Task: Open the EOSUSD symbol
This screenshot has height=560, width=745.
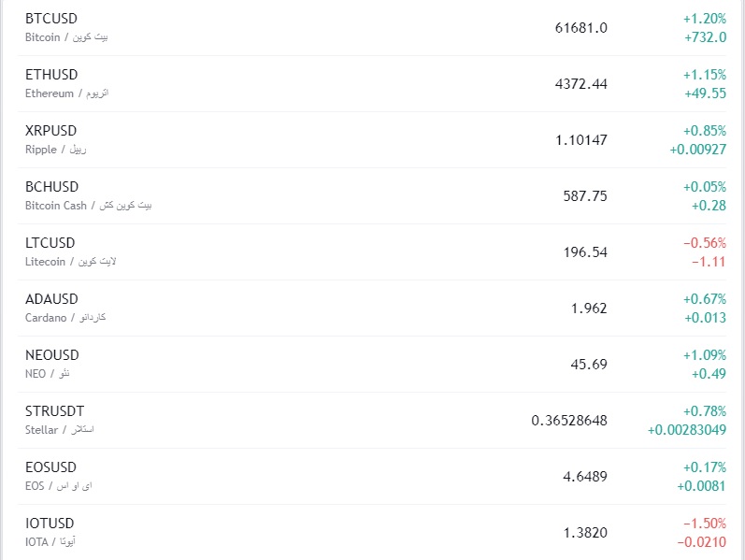Action: [51, 467]
